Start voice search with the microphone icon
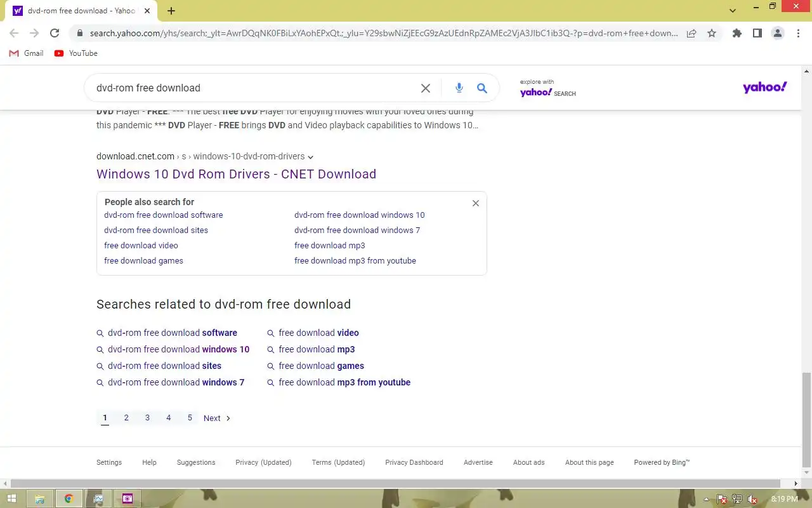The width and height of the screenshot is (812, 508). (x=459, y=88)
